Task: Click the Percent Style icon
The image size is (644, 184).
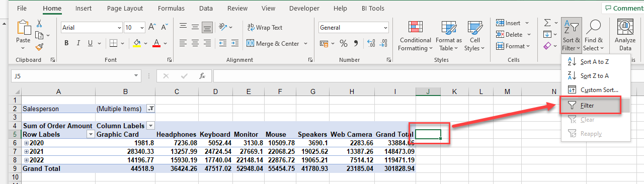Action: pyautogui.click(x=344, y=44)
